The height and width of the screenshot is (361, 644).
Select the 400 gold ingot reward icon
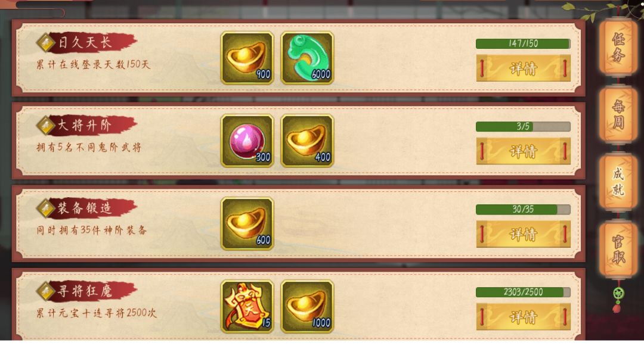pos(307,141)
